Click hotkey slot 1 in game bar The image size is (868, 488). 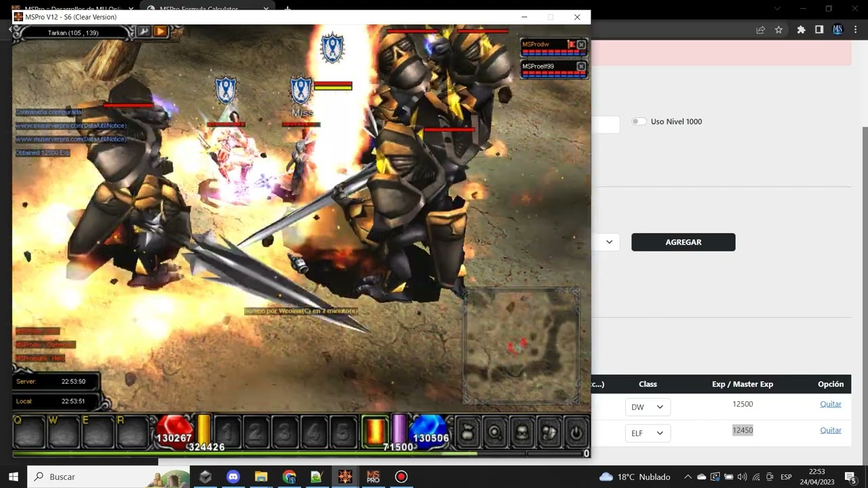point(227,431)
